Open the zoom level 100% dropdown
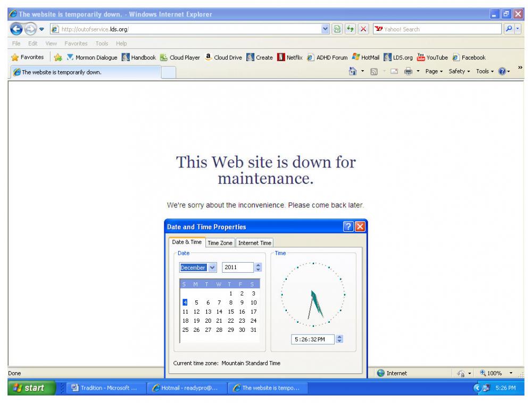The image size is (532, 403). (x=511, y=373)
